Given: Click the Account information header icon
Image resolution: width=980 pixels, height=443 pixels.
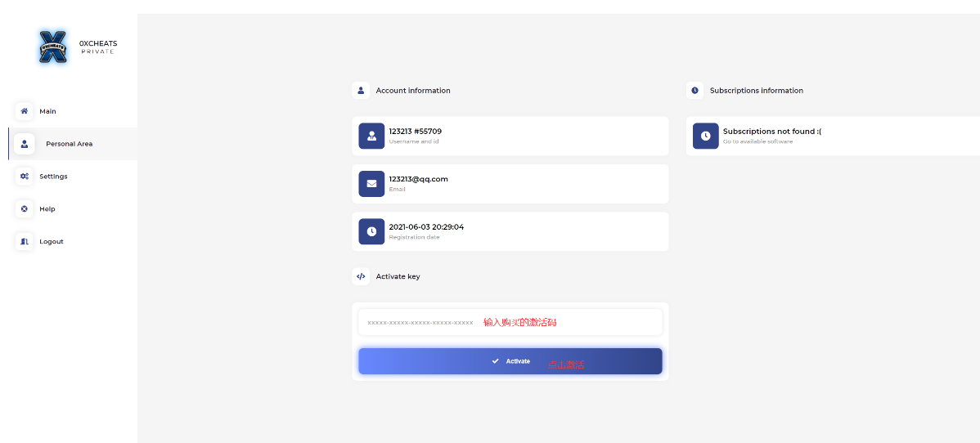Looking at the screenshot, I should tap(361, 91).
